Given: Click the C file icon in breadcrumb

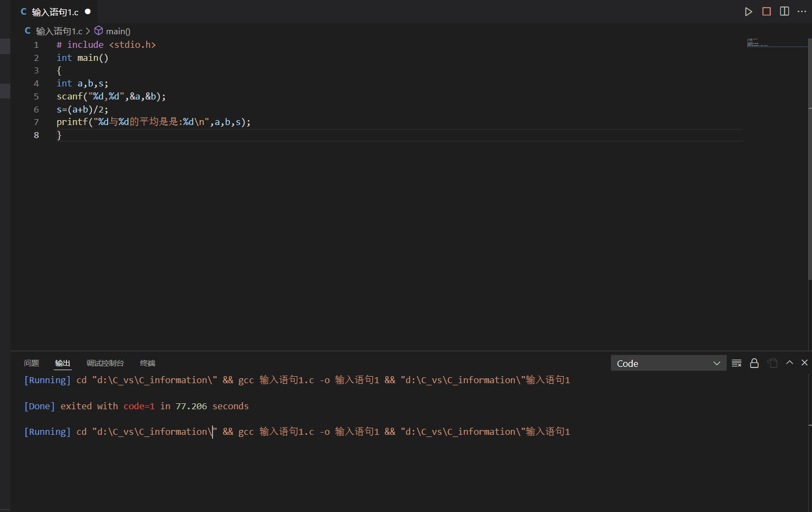Looking at the screenshot, I should point(28,31).
